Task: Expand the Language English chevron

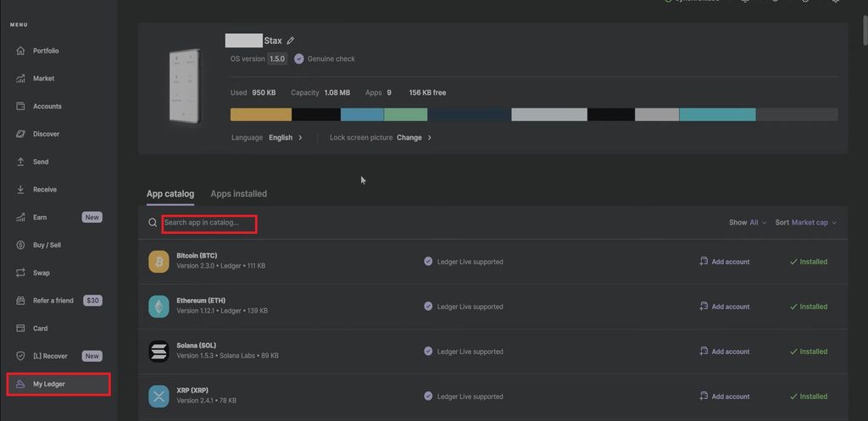Action: tap(301, 137)
